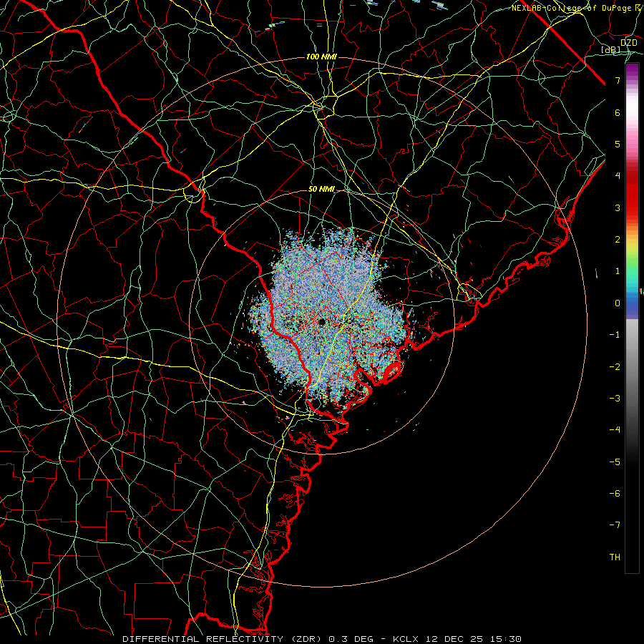Click the "KCLX" station ID in the caption
The image size is (644, 644).
point(406,639)
